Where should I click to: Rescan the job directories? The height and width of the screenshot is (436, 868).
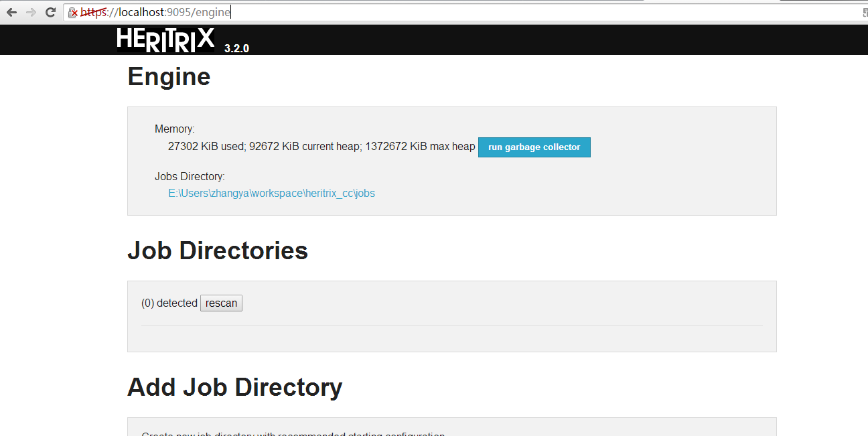point(221,303)
